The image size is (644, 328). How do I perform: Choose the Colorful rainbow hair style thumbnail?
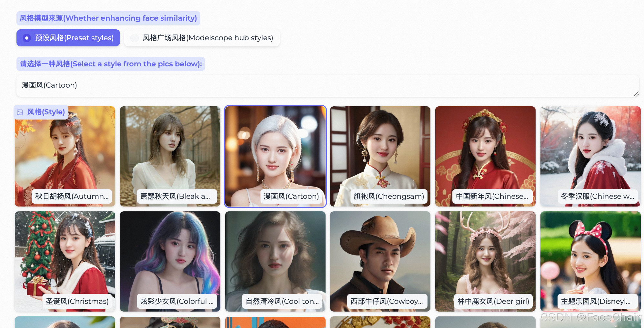coord(170,261)
